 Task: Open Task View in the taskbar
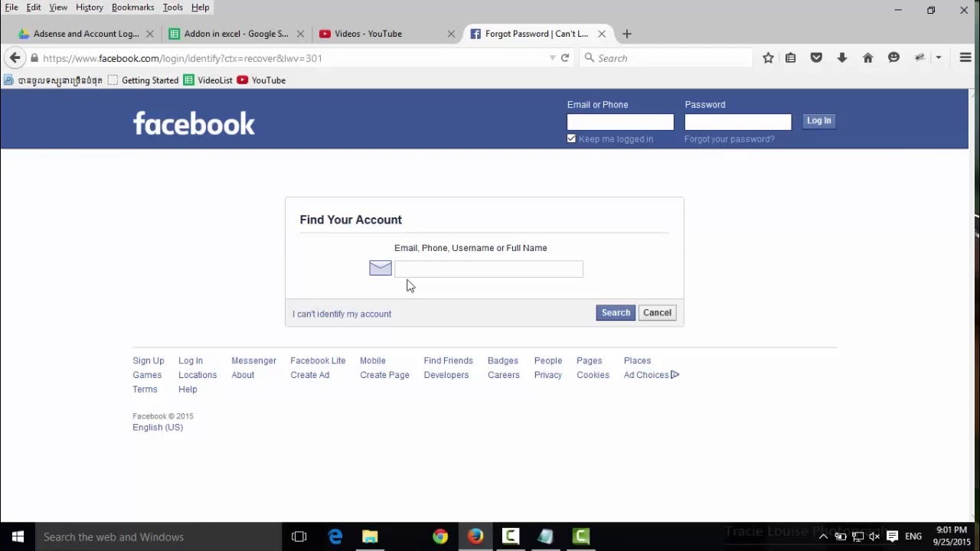[x=299, y=536]
